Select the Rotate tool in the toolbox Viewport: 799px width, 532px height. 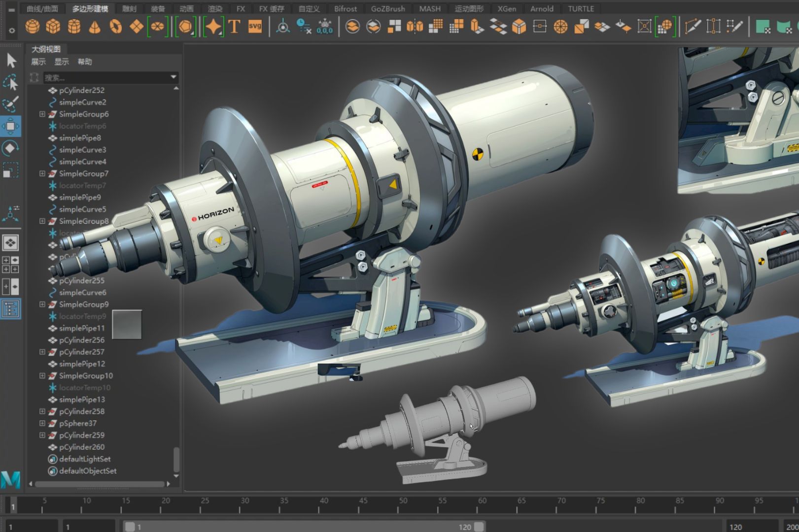point(11,147)
